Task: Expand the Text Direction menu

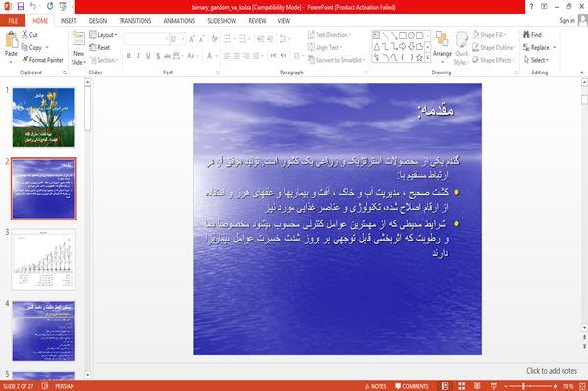Action: (329, 35)
